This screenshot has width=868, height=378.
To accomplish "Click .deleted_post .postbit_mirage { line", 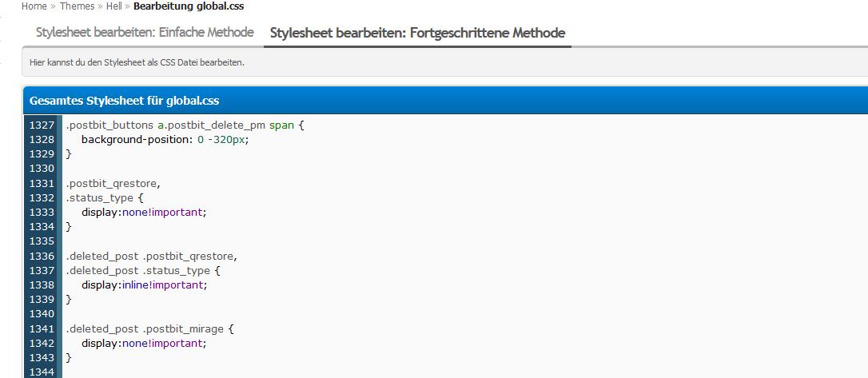I will (149, 328).
